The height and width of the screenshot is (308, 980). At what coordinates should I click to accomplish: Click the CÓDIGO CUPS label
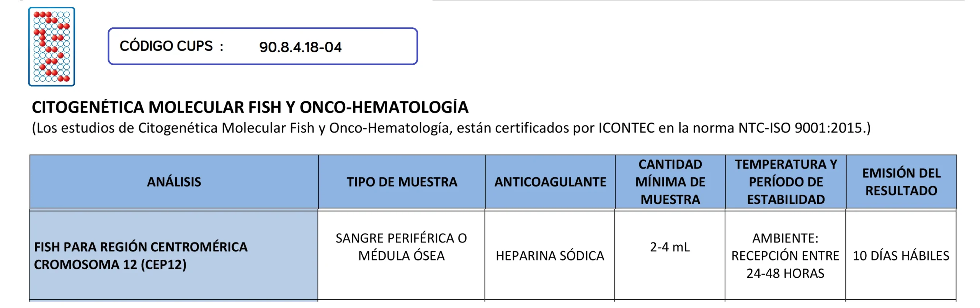click(166, 46)
